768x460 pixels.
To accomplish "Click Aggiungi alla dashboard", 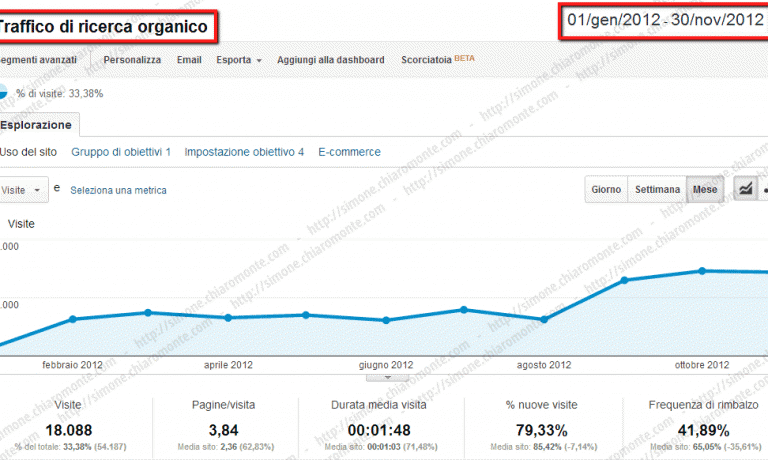I will point(331,60).
